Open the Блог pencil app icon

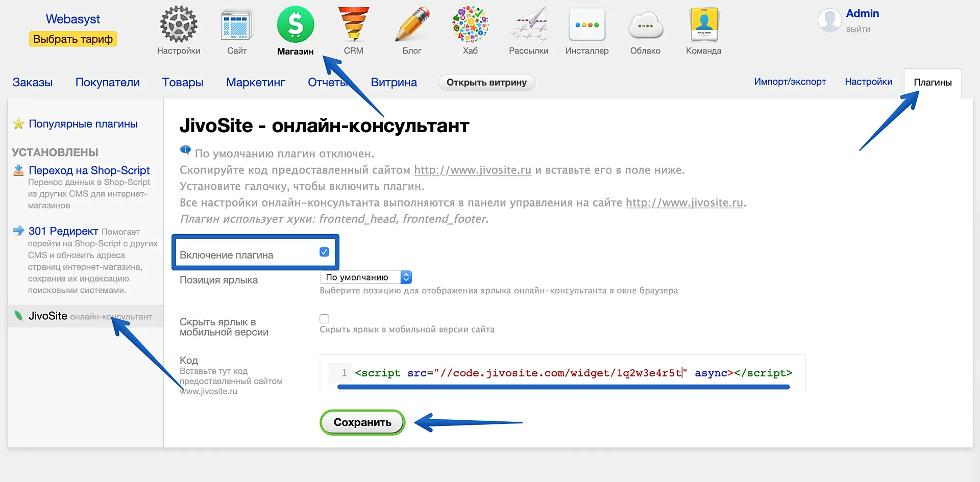tap(412, 24)
